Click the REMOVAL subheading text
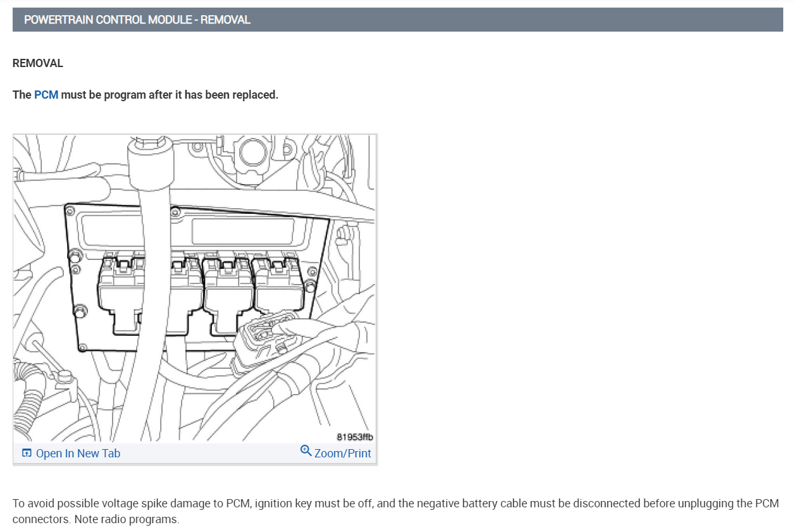Viewport: 794px width, 532px height. coord(38,63)
